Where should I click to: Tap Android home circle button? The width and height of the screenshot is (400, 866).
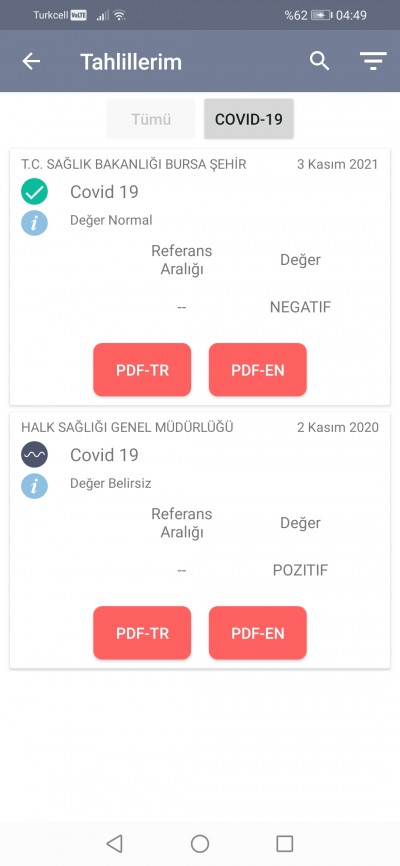[200, 843]
